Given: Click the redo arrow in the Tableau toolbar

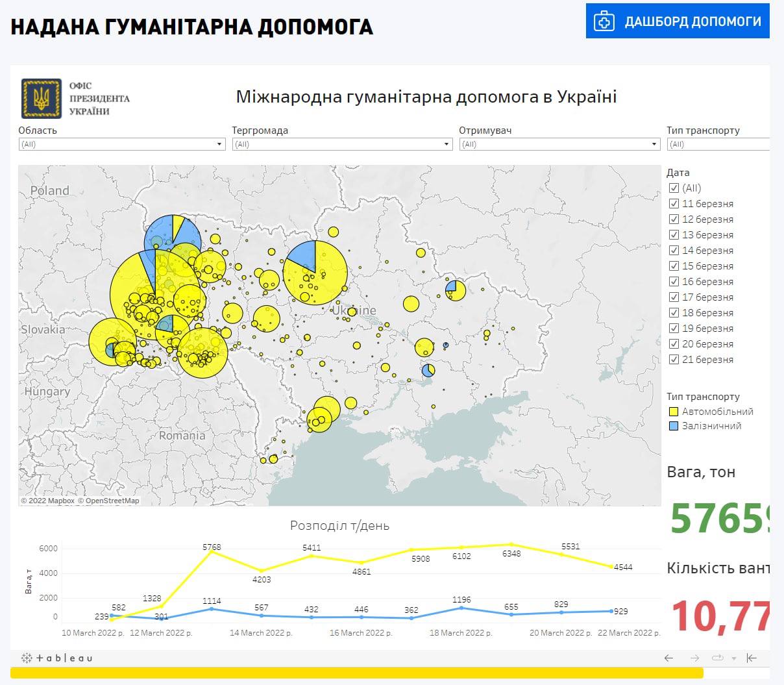Looking at the screenshot, I should point(694,658).
